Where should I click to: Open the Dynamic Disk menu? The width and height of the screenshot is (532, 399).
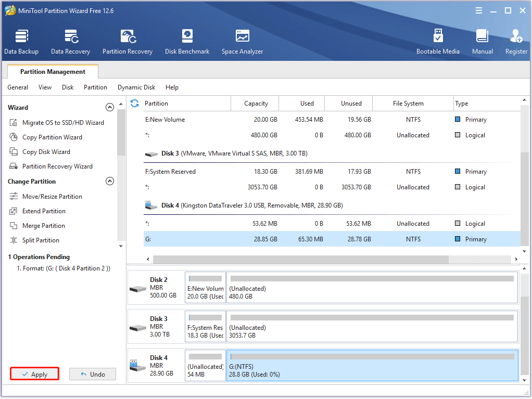(136, 87)
